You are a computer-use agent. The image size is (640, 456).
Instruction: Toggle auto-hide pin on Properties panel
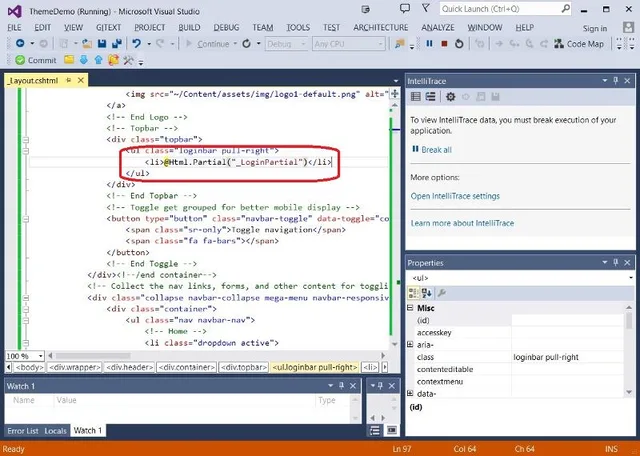pos(616,262)
